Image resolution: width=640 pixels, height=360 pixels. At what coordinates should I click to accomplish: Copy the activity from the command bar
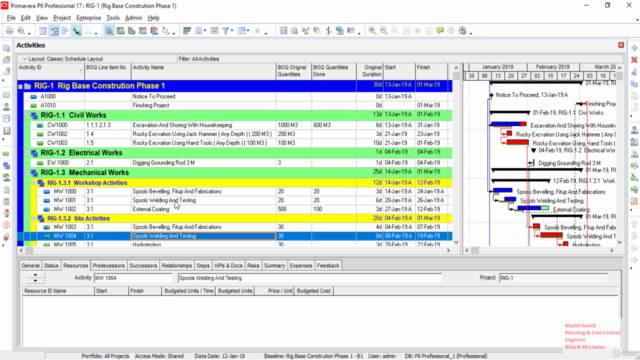pos(634,84)
